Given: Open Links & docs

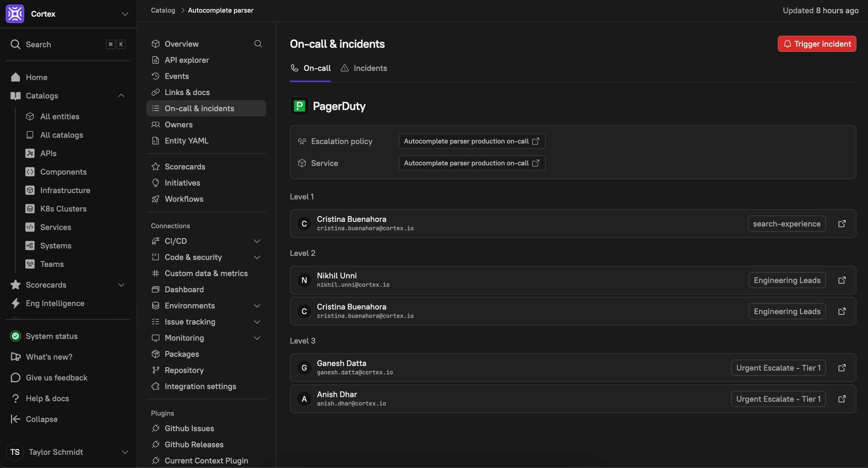Looking at the screenshot, I should coord(187,92).
